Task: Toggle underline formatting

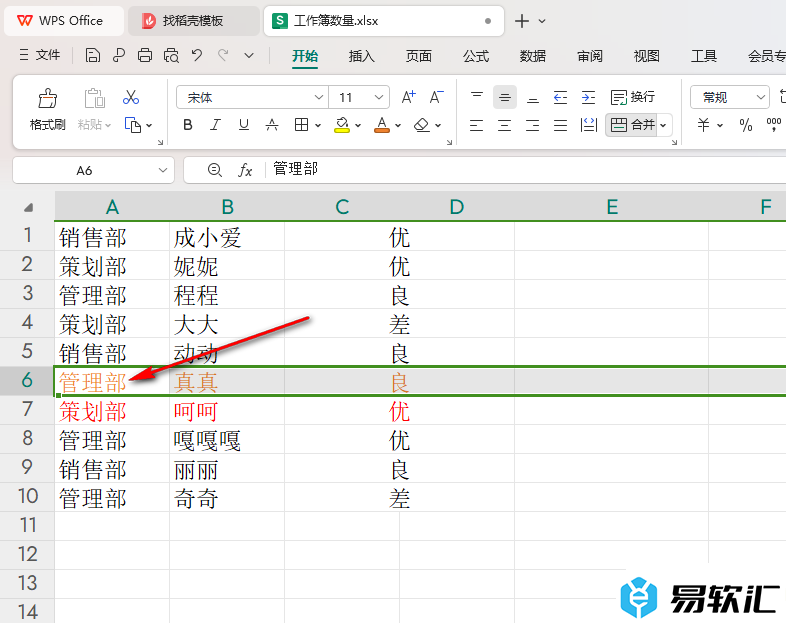Action: tap(244, 125)
